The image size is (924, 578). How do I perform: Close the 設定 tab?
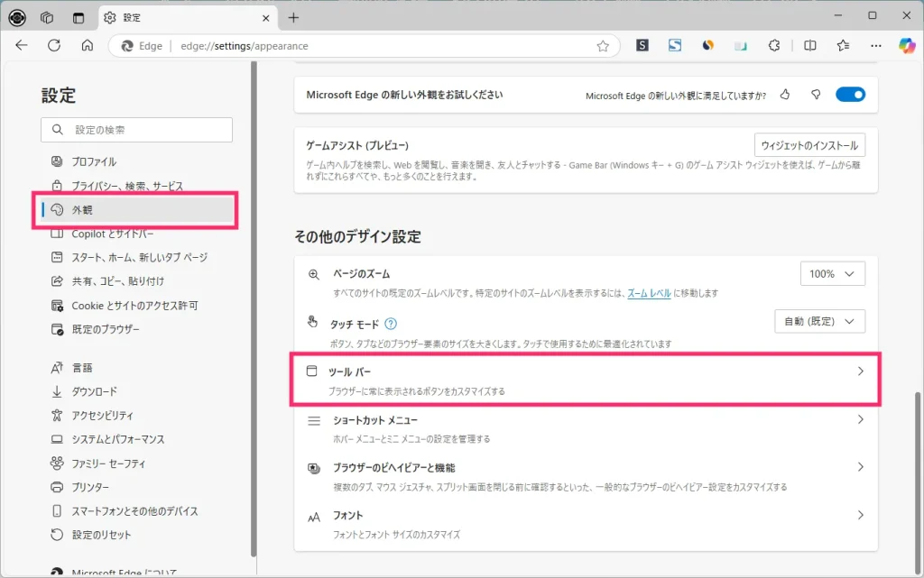point(266,18)
